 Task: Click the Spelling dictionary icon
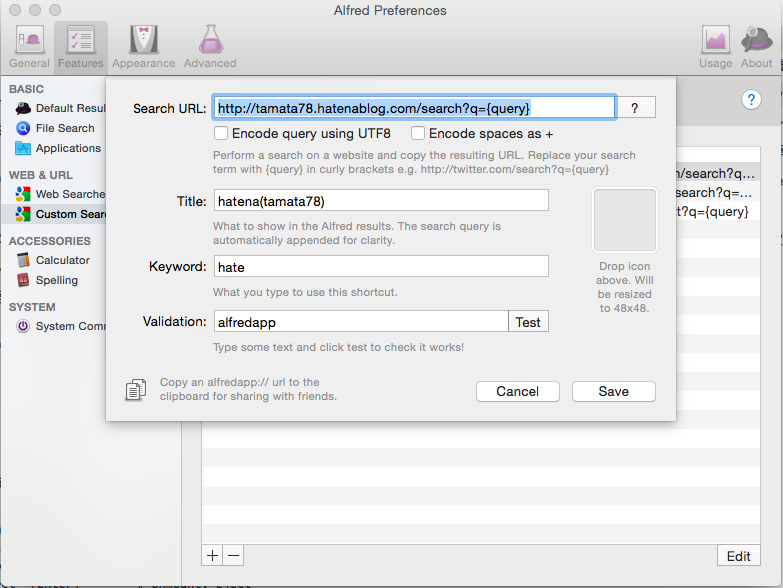point(23,280)
